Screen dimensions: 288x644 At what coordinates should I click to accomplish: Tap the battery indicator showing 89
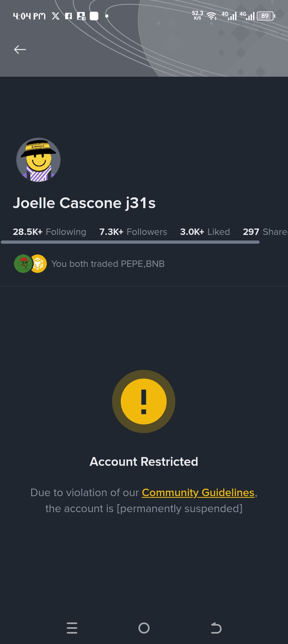(266, 16)
